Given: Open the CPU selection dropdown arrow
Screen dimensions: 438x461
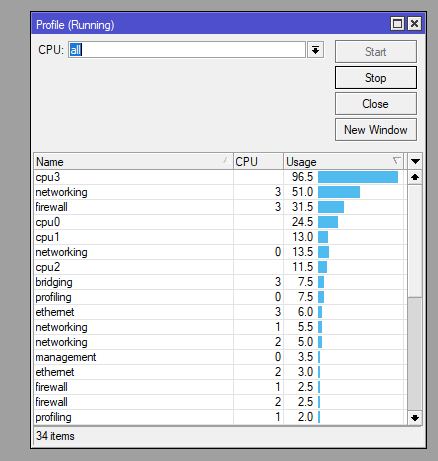Looking at the screenshot, I should coord(315,50).
